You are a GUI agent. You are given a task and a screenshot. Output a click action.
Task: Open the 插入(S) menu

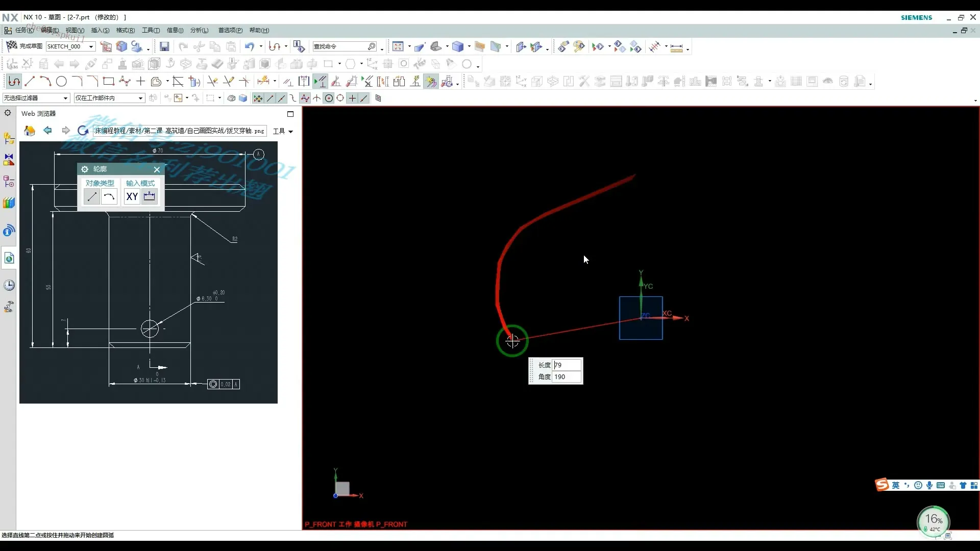tap(100, 31)
